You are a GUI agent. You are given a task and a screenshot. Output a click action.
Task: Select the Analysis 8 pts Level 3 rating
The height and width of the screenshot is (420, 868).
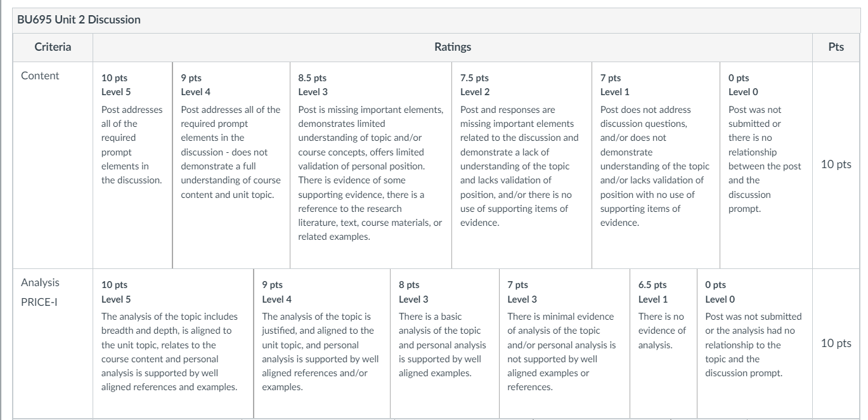click(444, 343)
